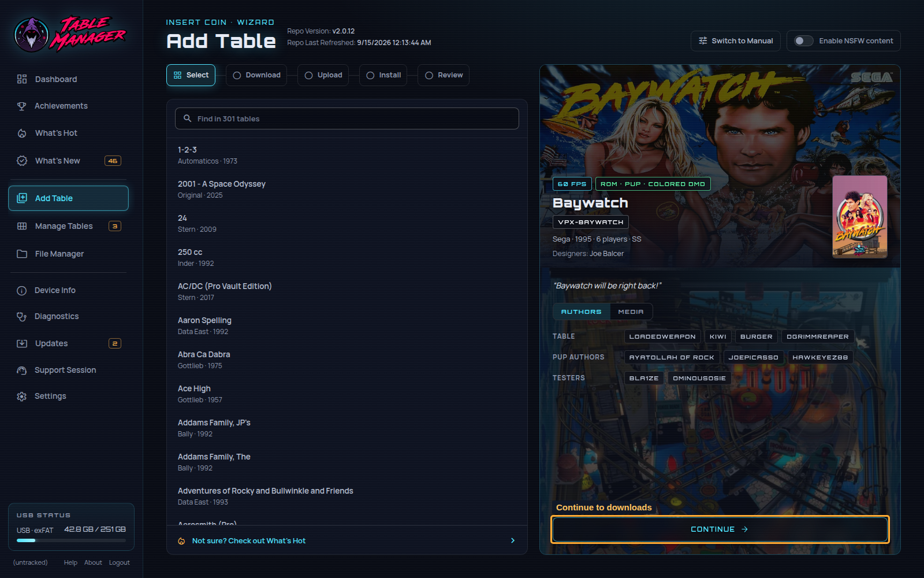The image size is (924, 578).
Task: Click the Settings gear icon
Action: pyautogui.click(x=22, y=397)
